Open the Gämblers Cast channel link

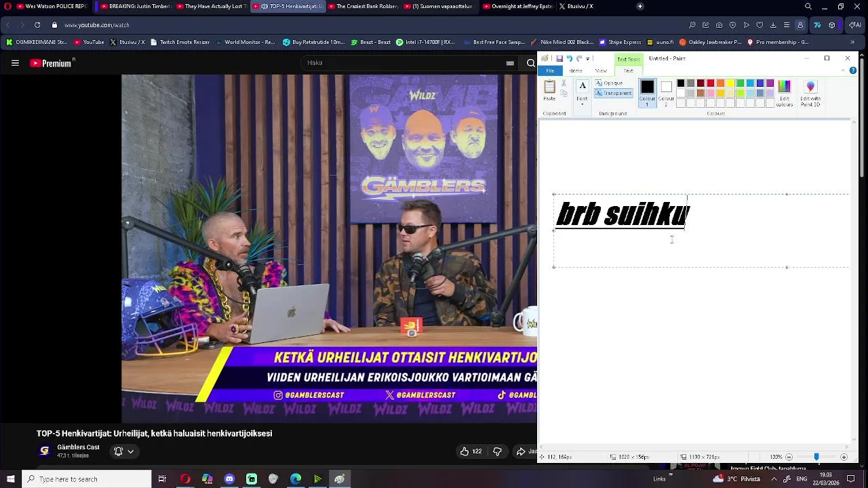[x=78, y=447]
